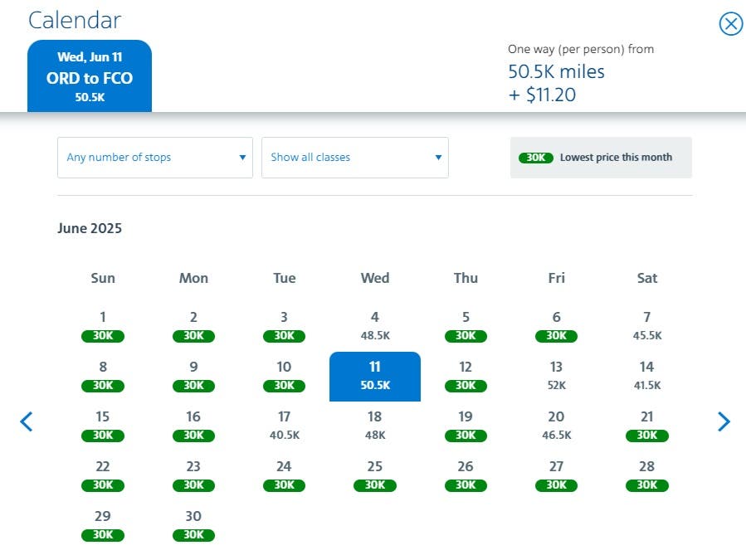Choose June 20 priced at 46.5K
Viewport: 746px width, 560px height.
556,426
